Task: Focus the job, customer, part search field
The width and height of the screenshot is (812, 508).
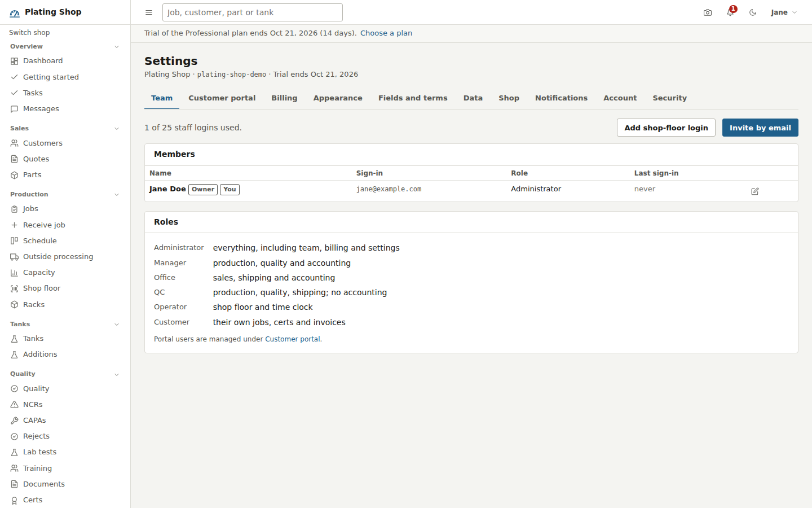Action: click(253, 12)
